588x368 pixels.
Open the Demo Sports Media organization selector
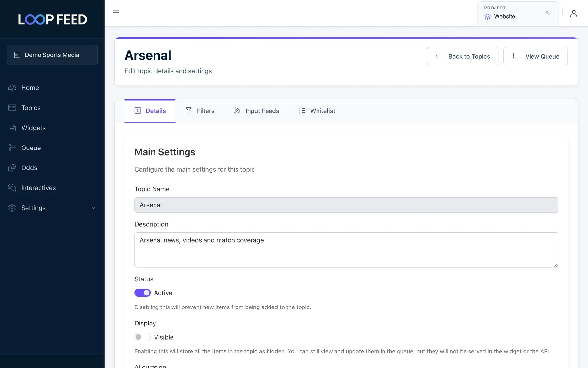pyautogui.click(x=52, y=55)
